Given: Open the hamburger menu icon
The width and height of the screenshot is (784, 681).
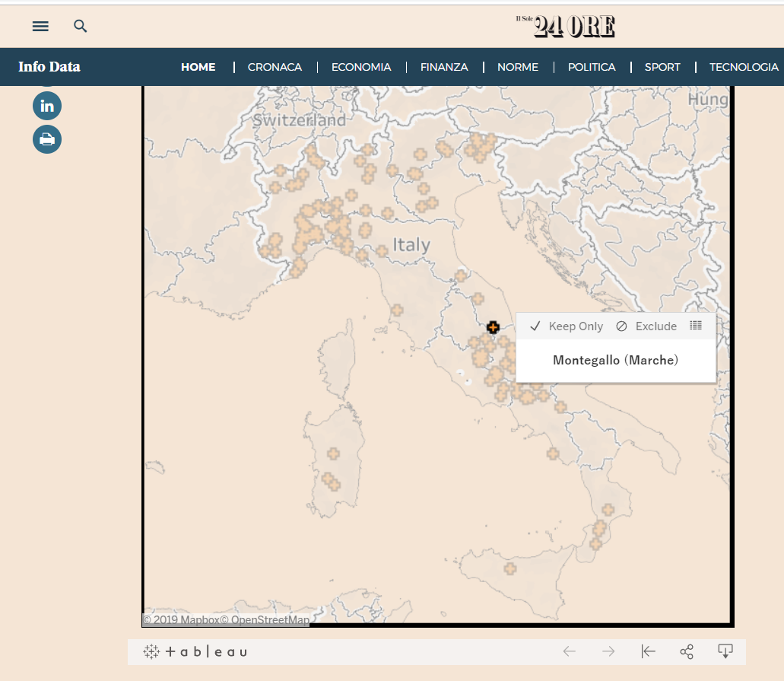Looking at the screenshot, I should click(x=40, y=26).
